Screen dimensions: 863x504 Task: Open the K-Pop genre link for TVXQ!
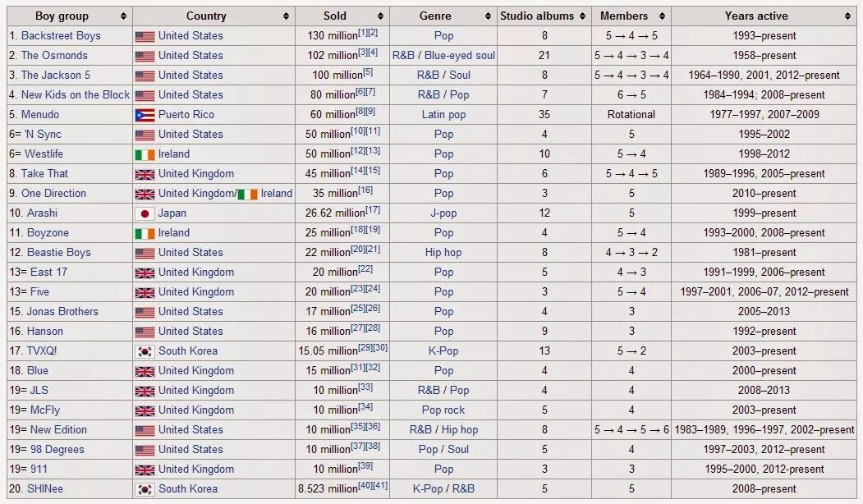443,351
